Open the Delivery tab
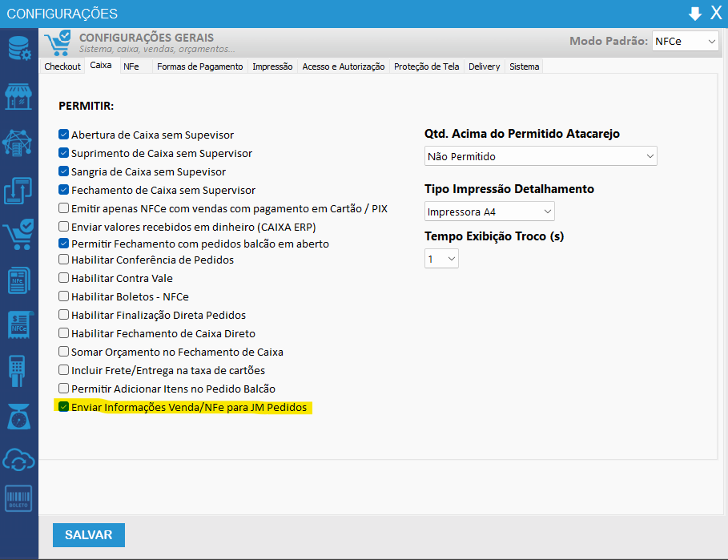 pyautogui.click(x=484, y=66)
